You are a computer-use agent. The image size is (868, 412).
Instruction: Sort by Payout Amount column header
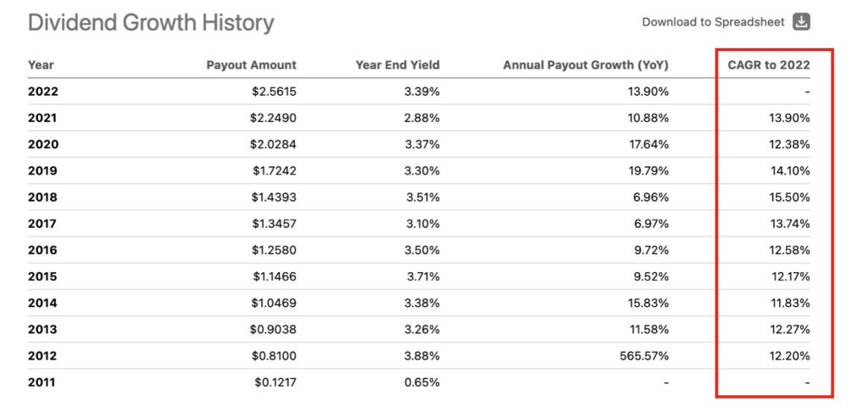[x=251, y=64]
